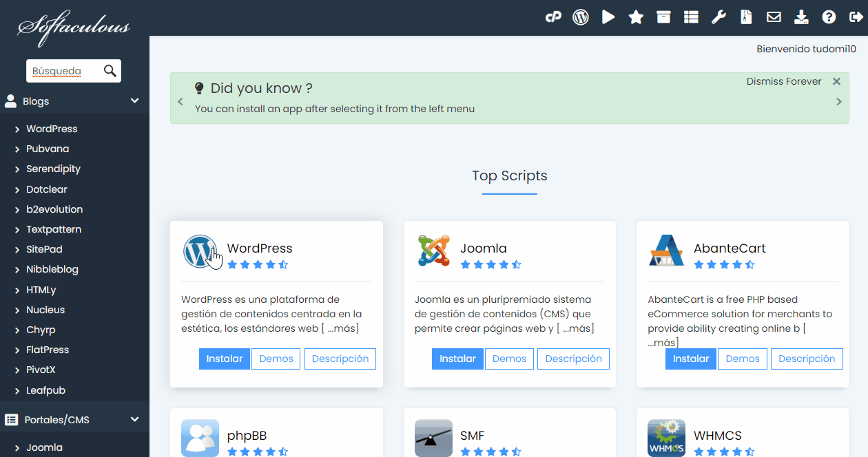This screenshot has width=868, height=457.
Task: Click the AbanteCart logo in Top Scripts
Action: pos(666,251)
